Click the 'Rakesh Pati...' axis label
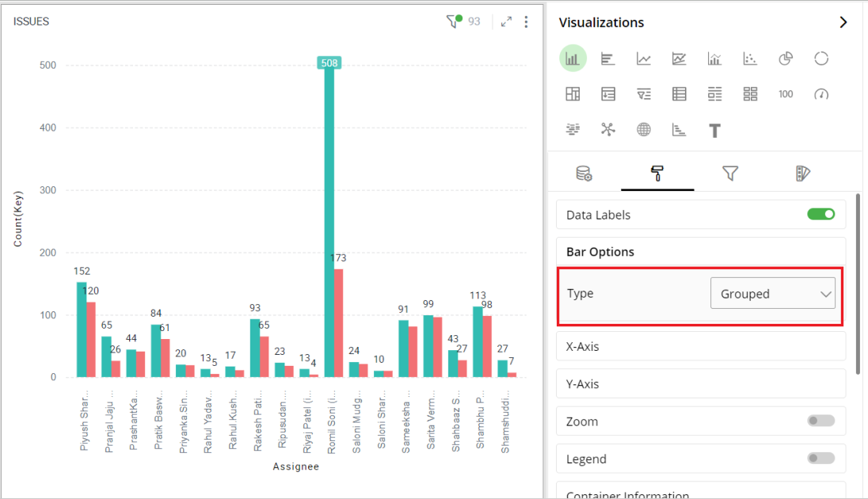 (x=257, y=422)
